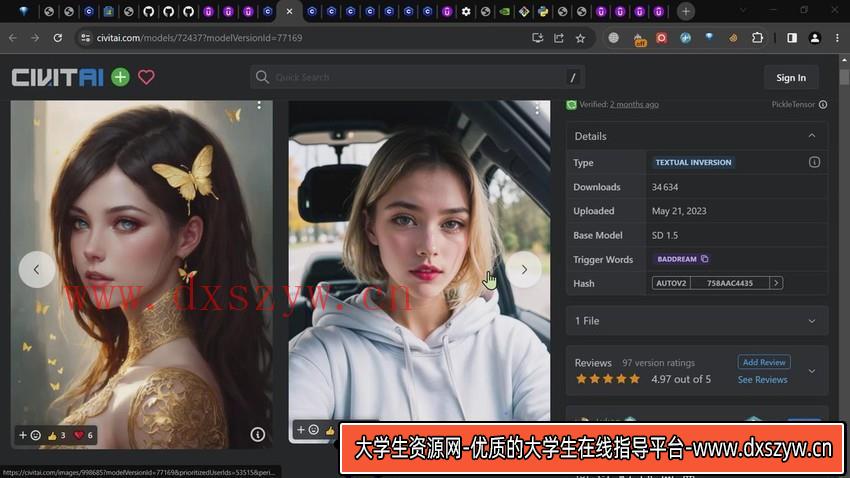850x478 pixels.
Task: Go forward with the browser forward arrow
Action: coord(35,38)
